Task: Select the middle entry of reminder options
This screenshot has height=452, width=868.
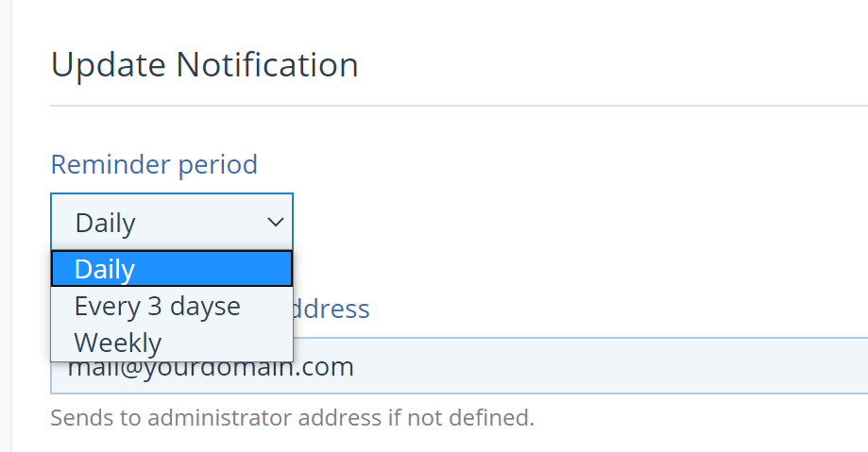Action: click(x=158, y=306)
